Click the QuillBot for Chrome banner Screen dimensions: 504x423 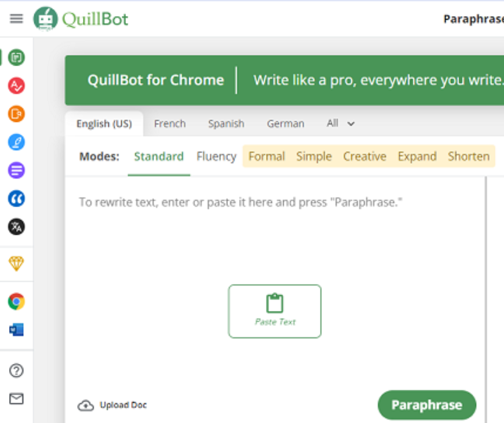(285, 80)
